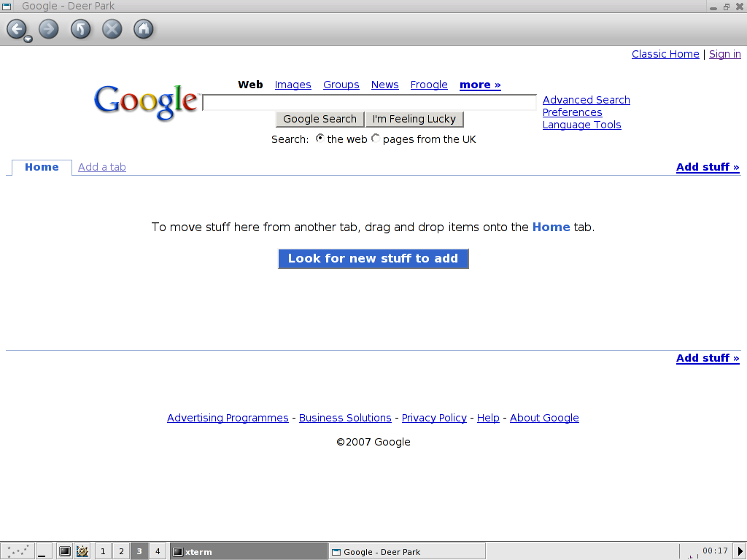This screenshot has width=747, height=560.
Task: Open the back history dropdown arrow
Action: coord(28,39)
